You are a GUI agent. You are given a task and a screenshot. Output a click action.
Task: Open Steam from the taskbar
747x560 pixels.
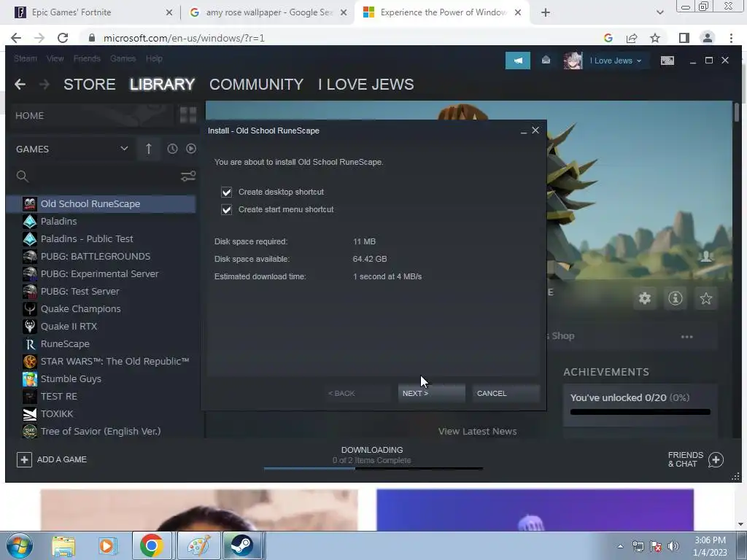click(x=242, y=545)
